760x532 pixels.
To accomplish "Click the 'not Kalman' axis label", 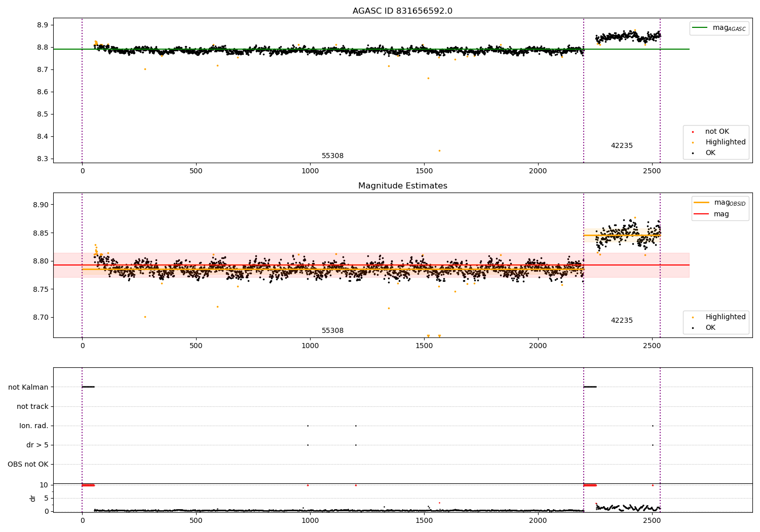I will 28,387.
